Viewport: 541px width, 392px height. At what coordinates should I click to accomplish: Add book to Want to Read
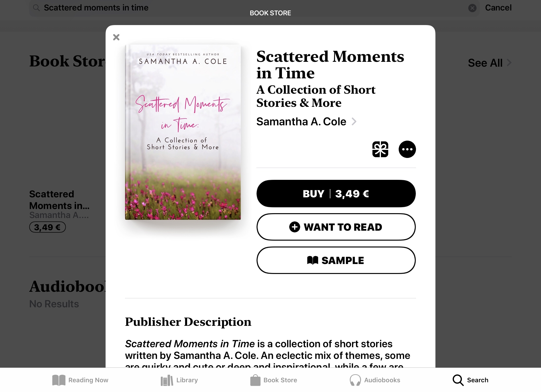336,227
